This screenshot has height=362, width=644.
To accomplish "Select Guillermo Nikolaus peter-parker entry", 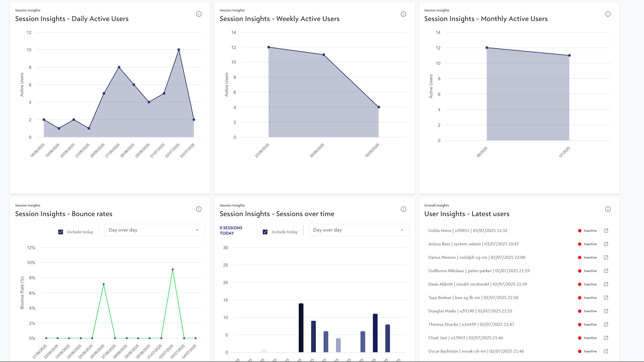I will pyautogui.click(x=479, y=271).
